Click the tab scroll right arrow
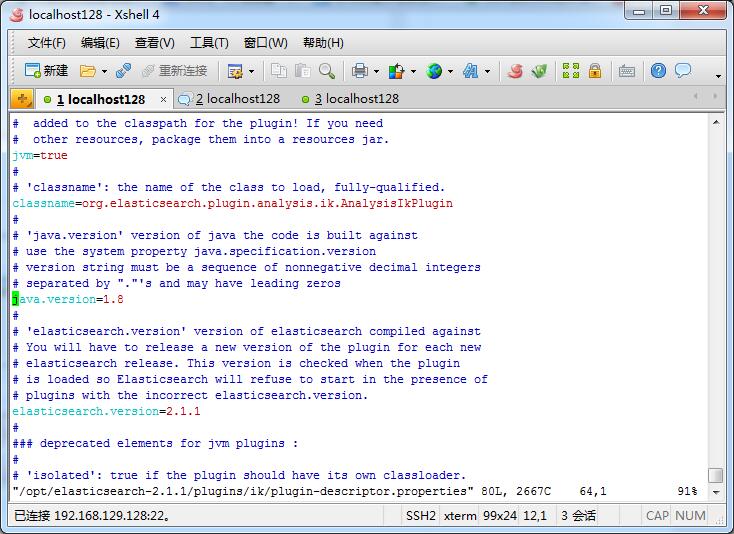This screenshot has height=534, width=734. (x=715, y=96)
